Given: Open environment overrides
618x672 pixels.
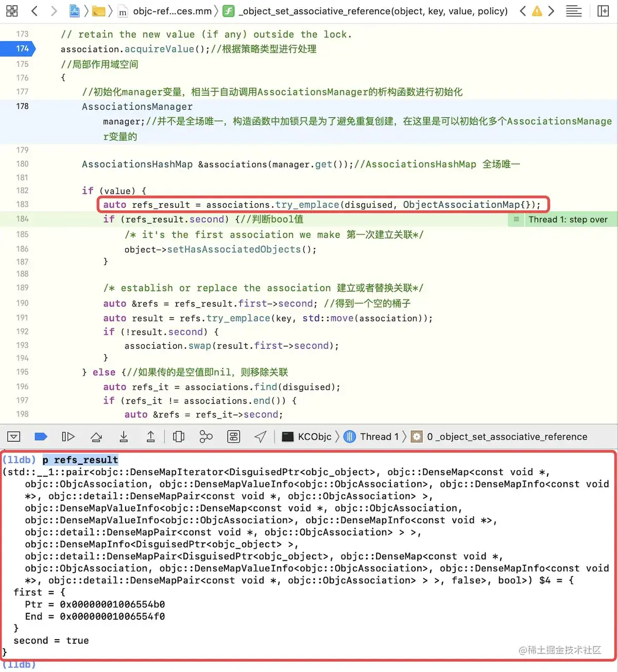Looking at the screenshot, I should pos(234,437).
